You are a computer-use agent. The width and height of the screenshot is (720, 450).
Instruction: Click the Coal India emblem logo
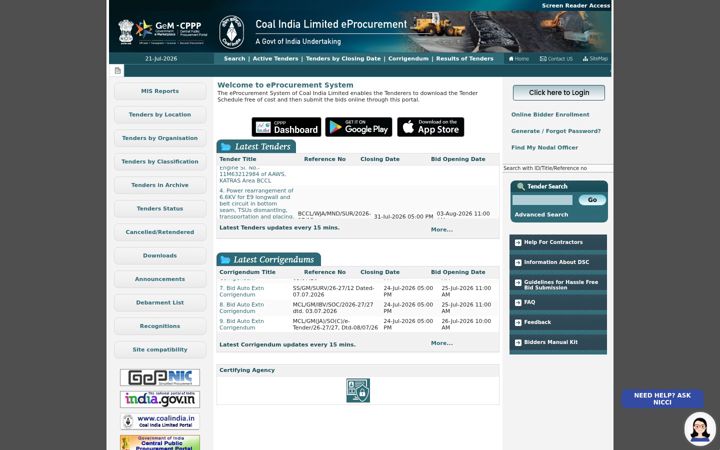click(231, 32)
